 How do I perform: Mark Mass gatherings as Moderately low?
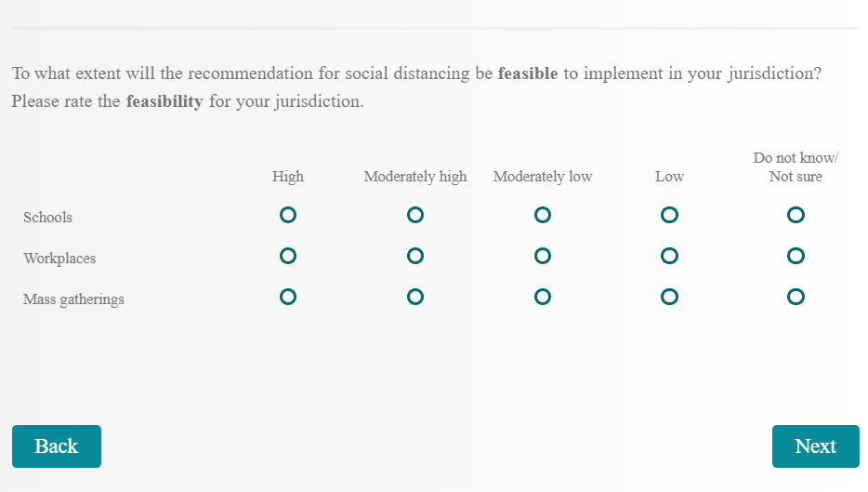[x=543, y=297]
